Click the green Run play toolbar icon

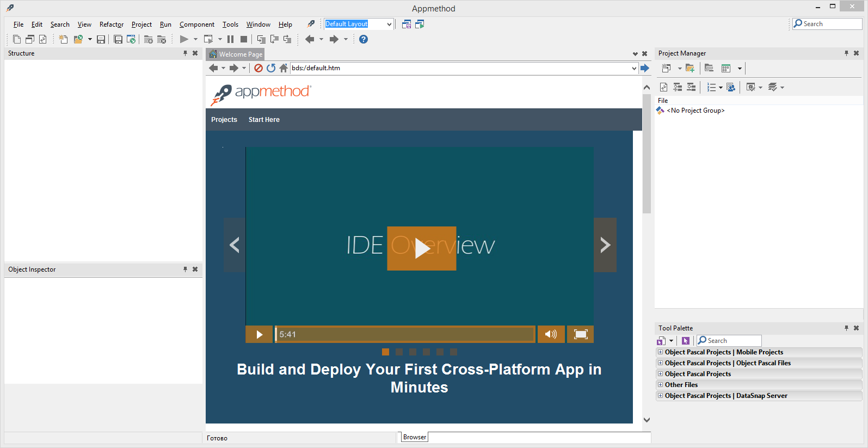point(184,39)
